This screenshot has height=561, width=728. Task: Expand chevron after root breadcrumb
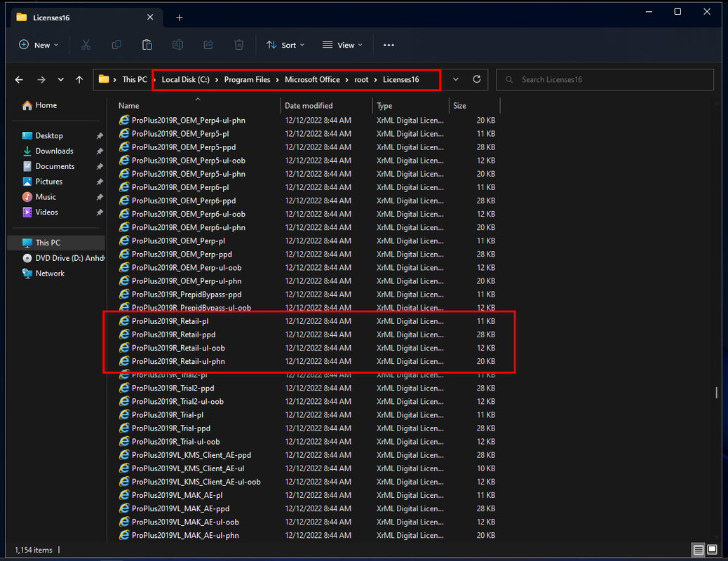click(x=376, y=80)
